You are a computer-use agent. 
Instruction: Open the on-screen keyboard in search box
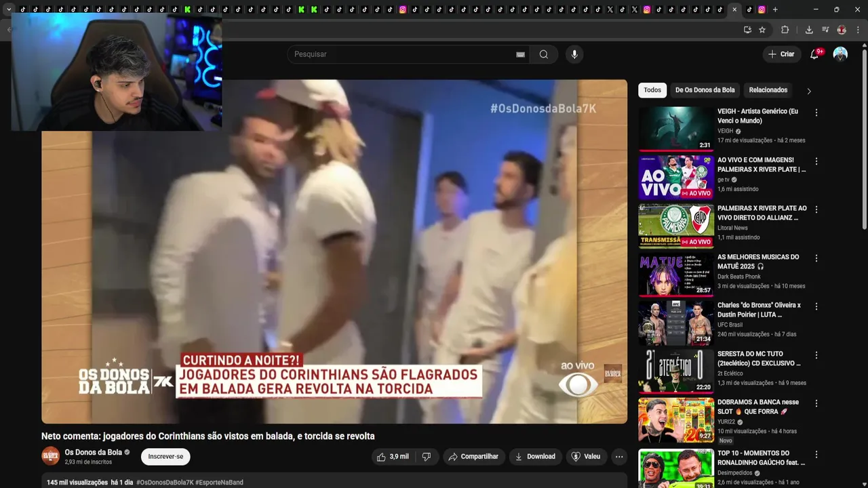pos(520,54)
